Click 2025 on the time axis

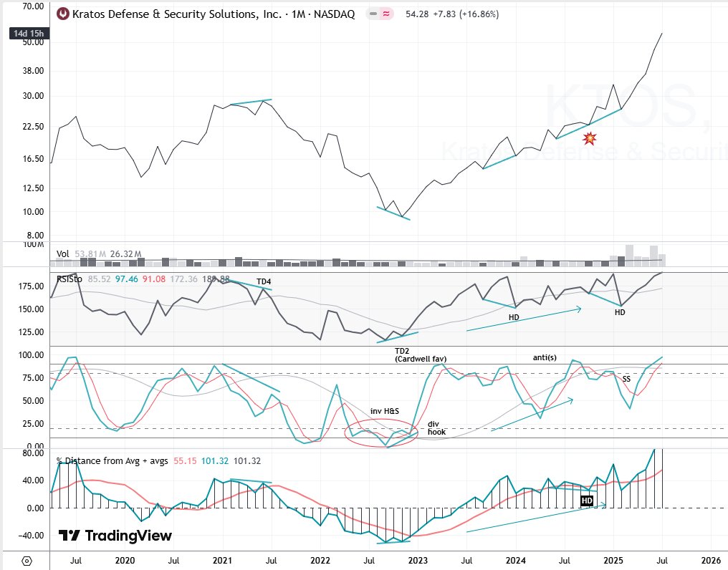(x=613, y=560)
